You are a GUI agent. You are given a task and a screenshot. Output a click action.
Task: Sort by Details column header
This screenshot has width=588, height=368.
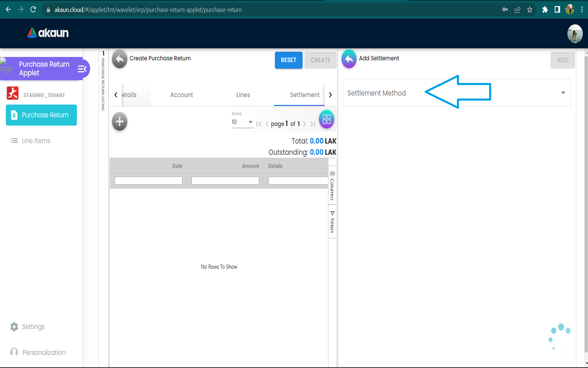click(x=276, y=166)
